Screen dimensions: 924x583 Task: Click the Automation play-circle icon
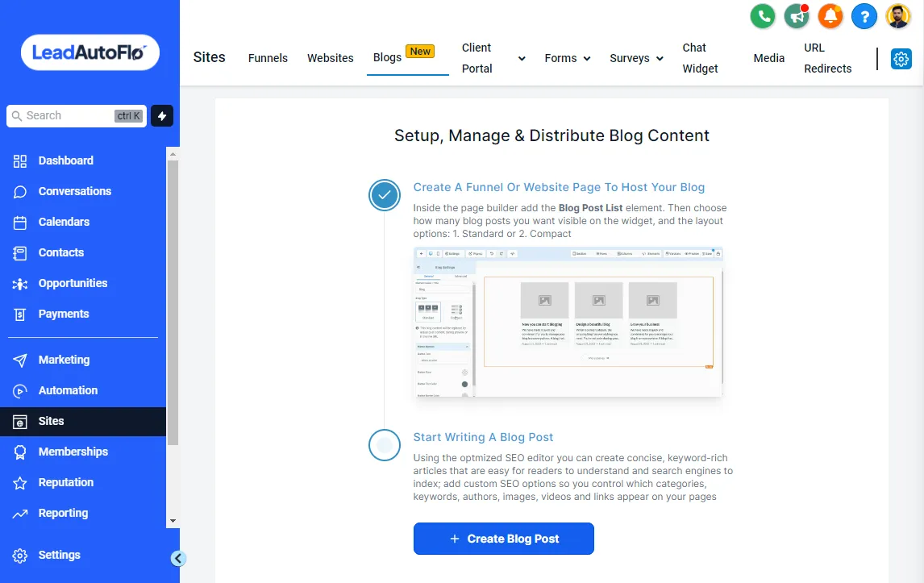(20, 391)
